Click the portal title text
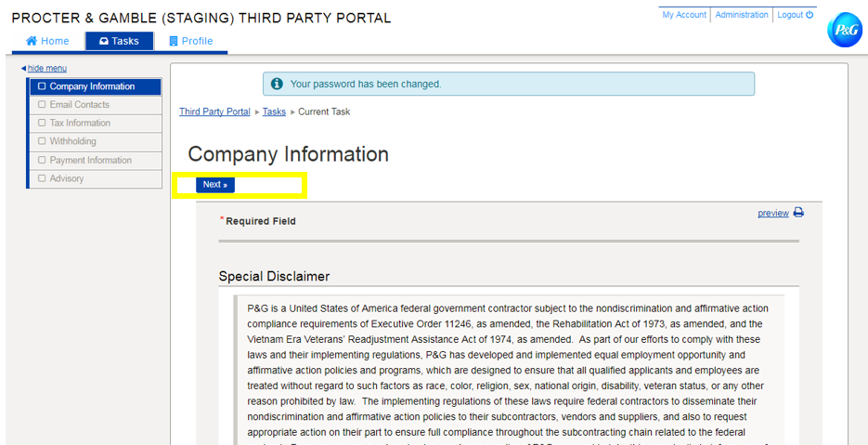The width and height of the screenshot is (868, 445). click(201, 19)
